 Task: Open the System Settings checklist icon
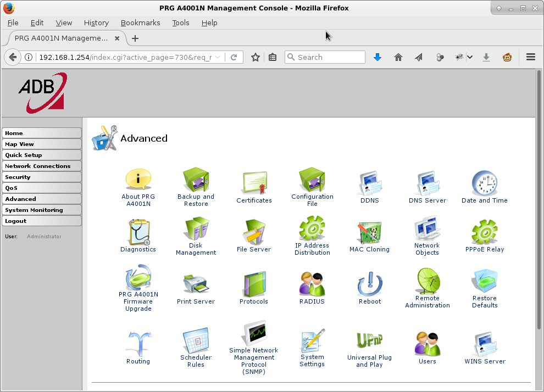tap(313, 340)
